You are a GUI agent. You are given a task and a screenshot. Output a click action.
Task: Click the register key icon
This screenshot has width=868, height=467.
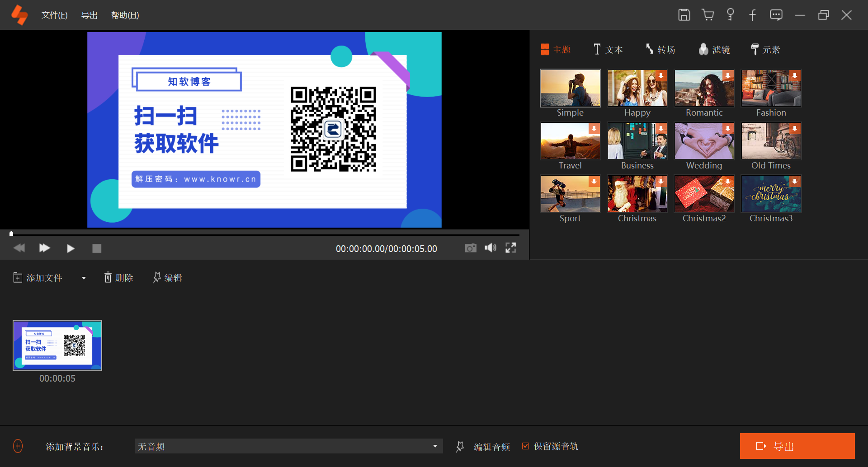[x=730, y=15]
